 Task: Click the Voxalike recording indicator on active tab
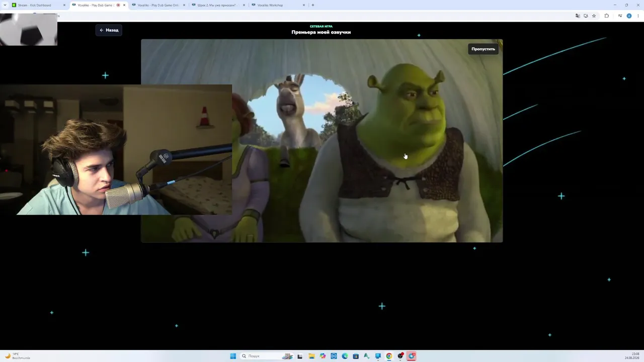click(x=118, y=5)
